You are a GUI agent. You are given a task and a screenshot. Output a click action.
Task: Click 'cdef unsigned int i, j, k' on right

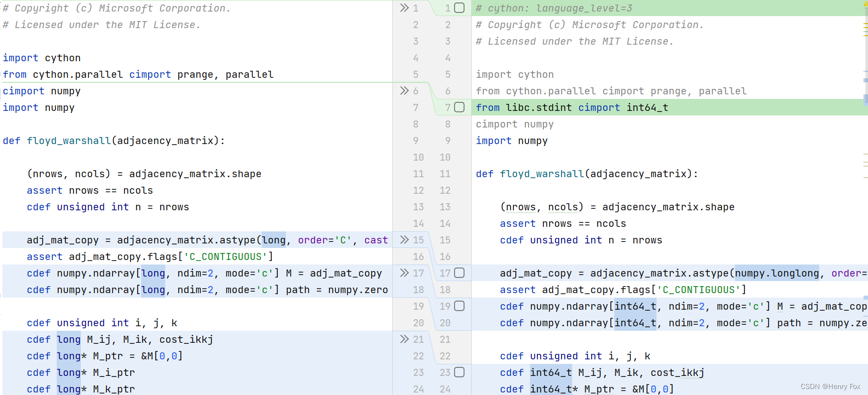coord(575,356)
